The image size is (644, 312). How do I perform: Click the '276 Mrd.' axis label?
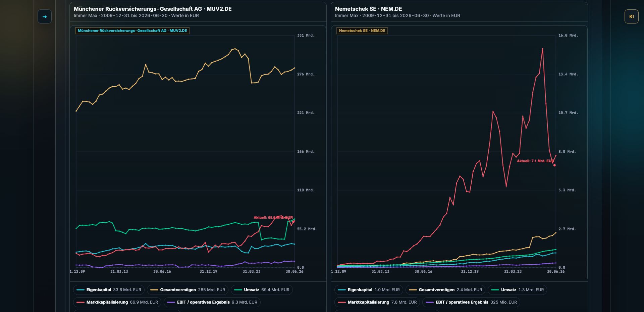(x=306, y=74)
